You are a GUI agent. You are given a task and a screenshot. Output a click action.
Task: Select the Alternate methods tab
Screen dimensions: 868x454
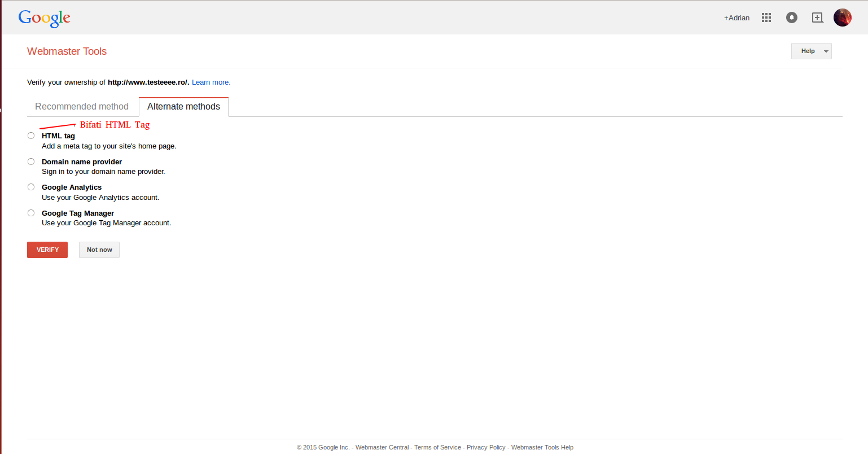(x=183, y=106)
